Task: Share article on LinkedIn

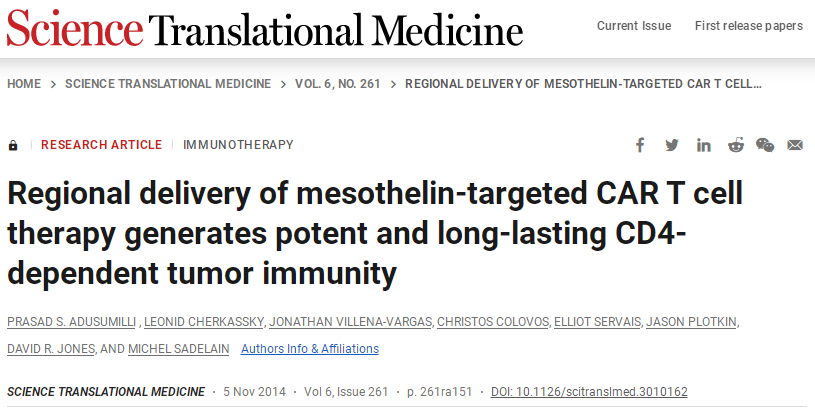Action: coord(704,145)
